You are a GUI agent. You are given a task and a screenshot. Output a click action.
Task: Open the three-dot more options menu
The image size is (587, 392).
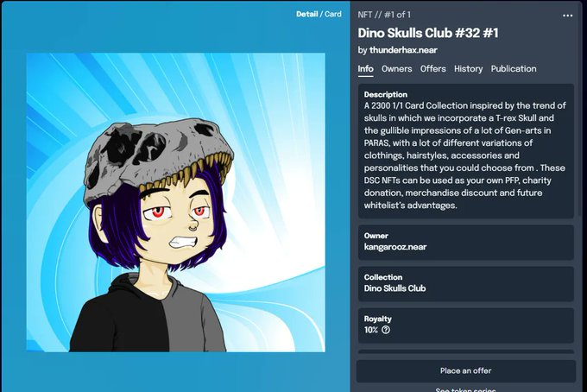pyautogui.click(x=567, y=16)
